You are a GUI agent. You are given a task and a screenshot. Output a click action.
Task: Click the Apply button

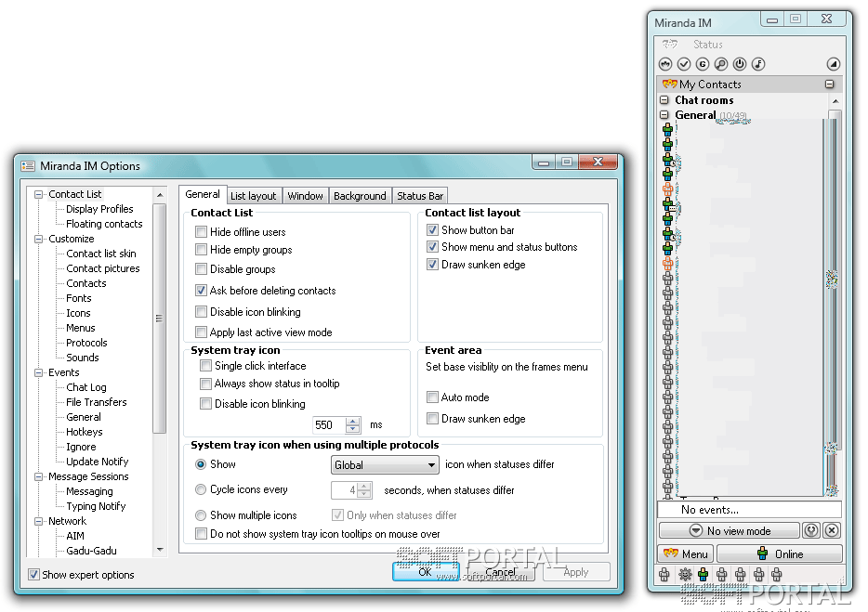pyautogui.click(x=575, y=572)
